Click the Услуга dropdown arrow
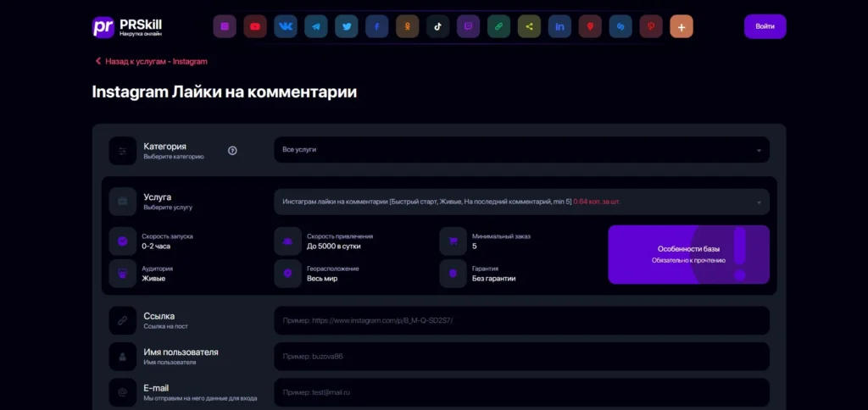868x410 pixels. 759,202
